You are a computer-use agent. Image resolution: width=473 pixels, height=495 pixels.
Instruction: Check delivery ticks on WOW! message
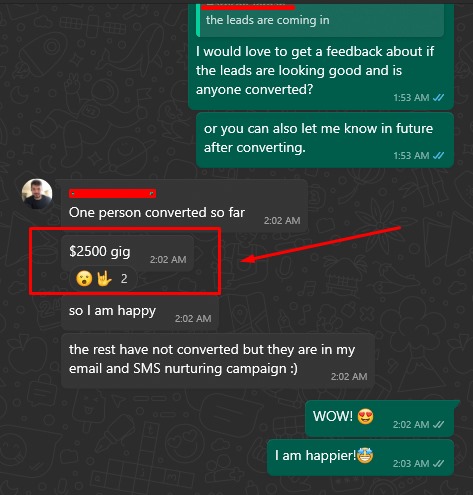438,424
